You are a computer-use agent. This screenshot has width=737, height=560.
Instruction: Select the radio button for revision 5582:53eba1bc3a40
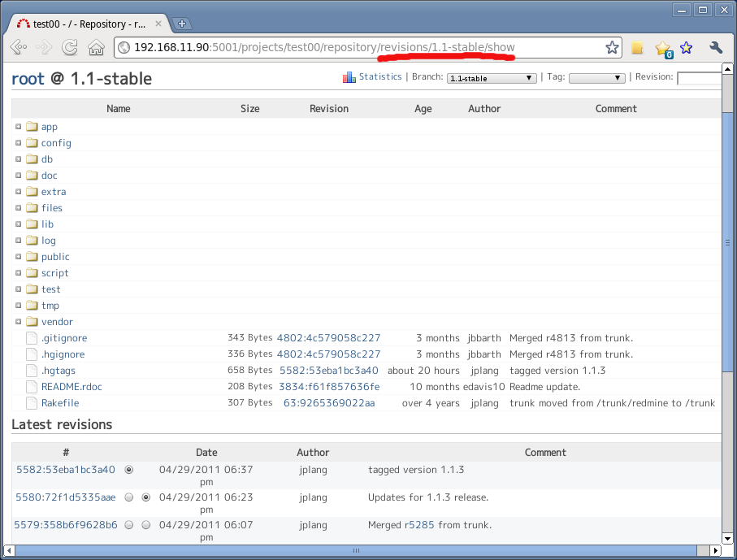(129, 470)
